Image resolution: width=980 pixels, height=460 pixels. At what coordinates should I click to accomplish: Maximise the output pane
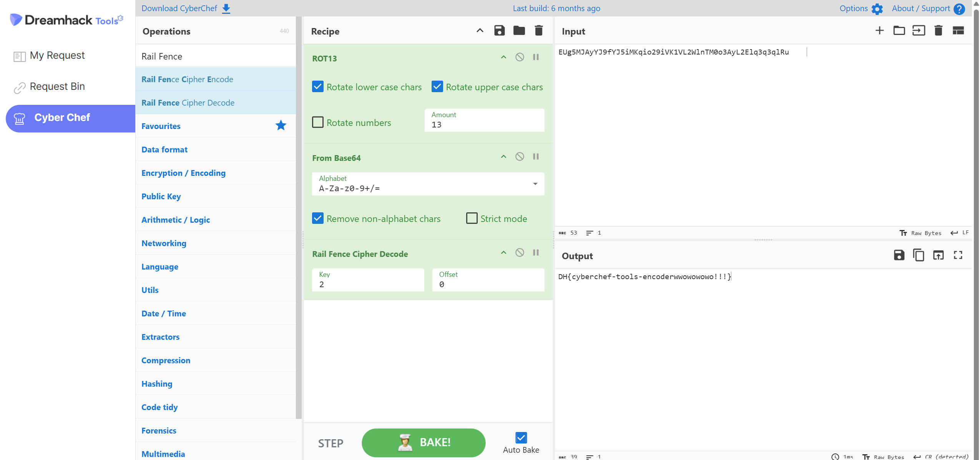point(958,255)
